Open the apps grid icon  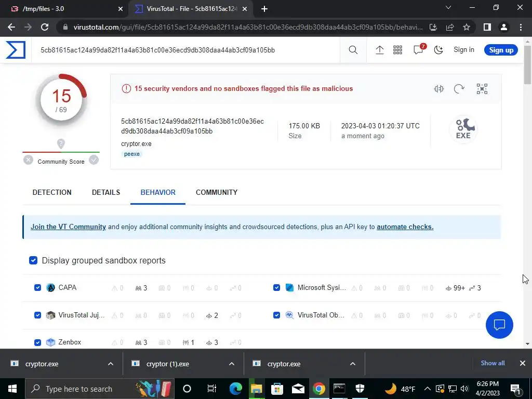click(397, 50)
